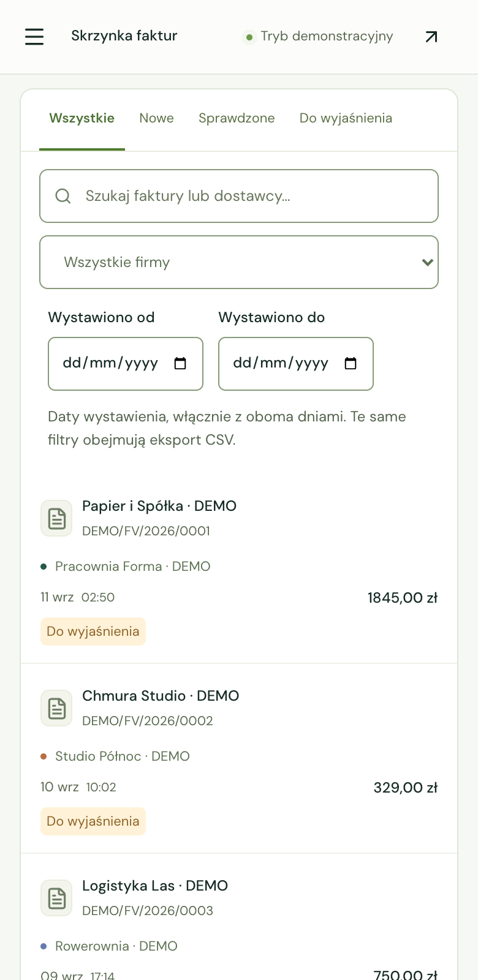Open the hamburger navigation menu
The height and width of the screenshot is (980, 478).
point(34,37)
